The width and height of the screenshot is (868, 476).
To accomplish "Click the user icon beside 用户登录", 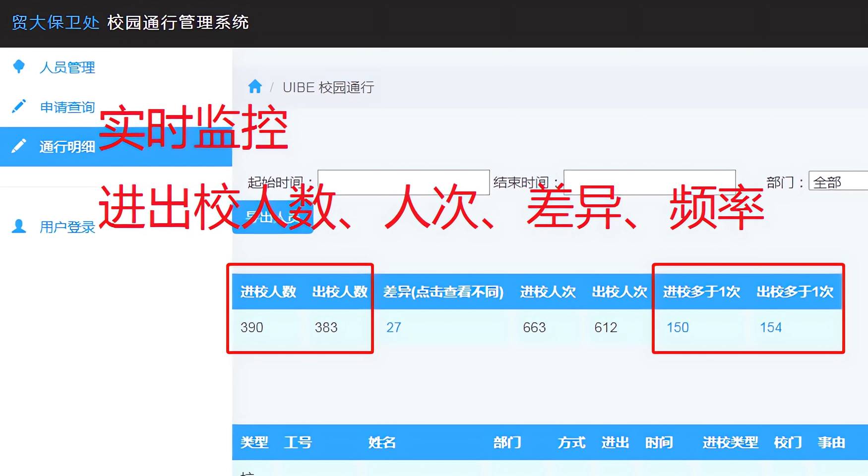I will tap(19, 227).
